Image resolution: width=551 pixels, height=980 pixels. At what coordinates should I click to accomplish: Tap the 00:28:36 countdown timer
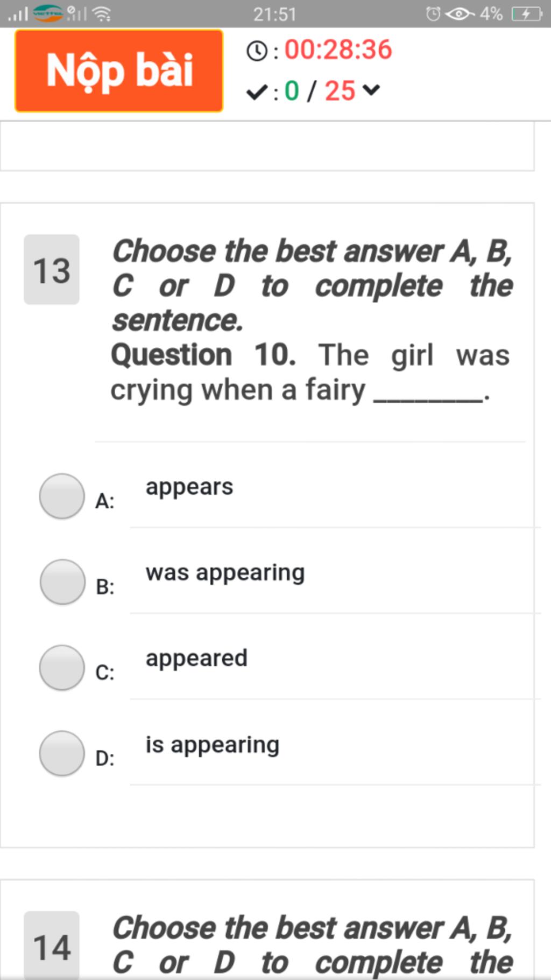338,50
